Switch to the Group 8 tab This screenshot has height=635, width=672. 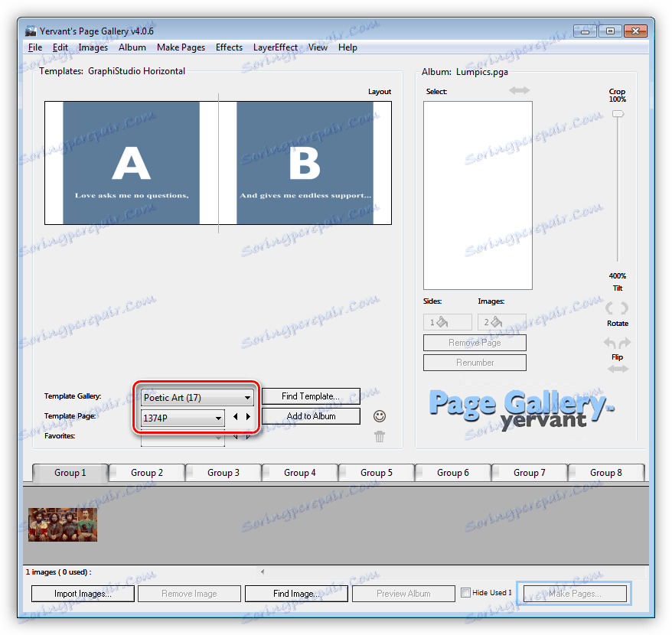606,473
